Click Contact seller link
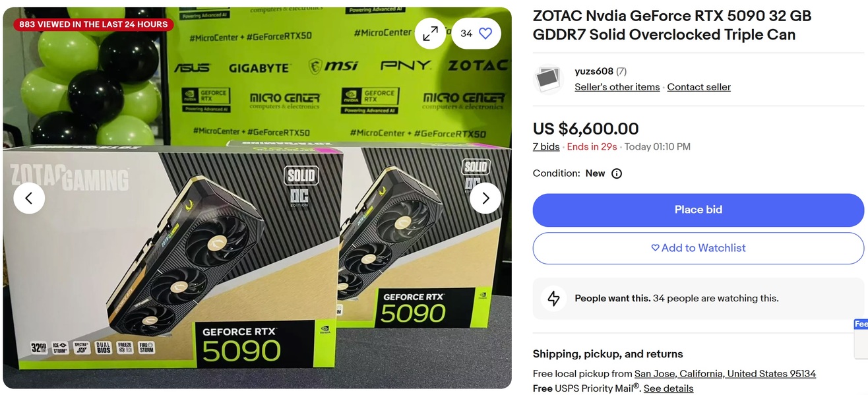The height and width of the screenshot is (395, 868). [x=698, y=87]
